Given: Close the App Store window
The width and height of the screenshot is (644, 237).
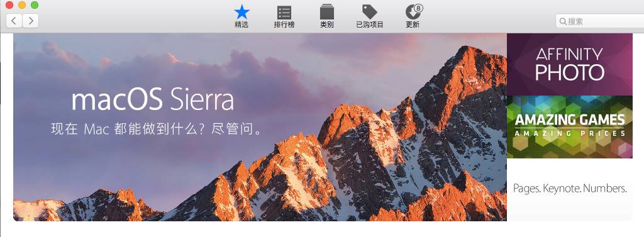Looking at the screenshot, I should point(9,5).
